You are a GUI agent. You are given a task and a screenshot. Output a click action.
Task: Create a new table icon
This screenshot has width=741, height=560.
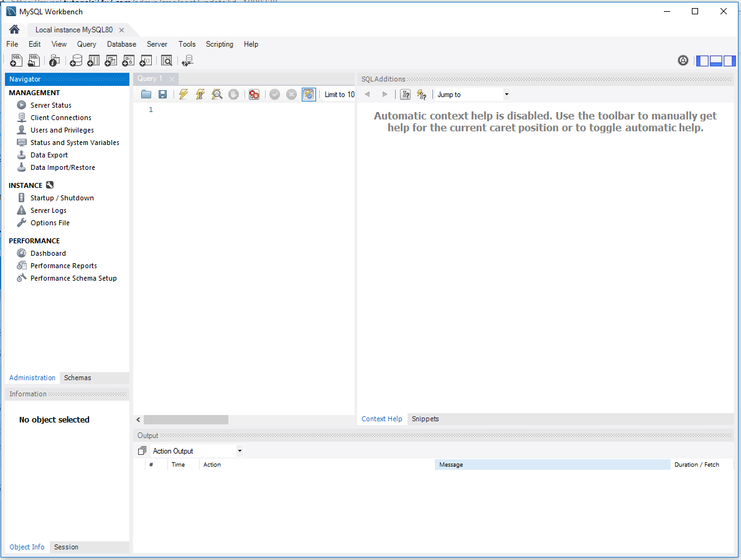pyautogui.click(x=93, y=60)
